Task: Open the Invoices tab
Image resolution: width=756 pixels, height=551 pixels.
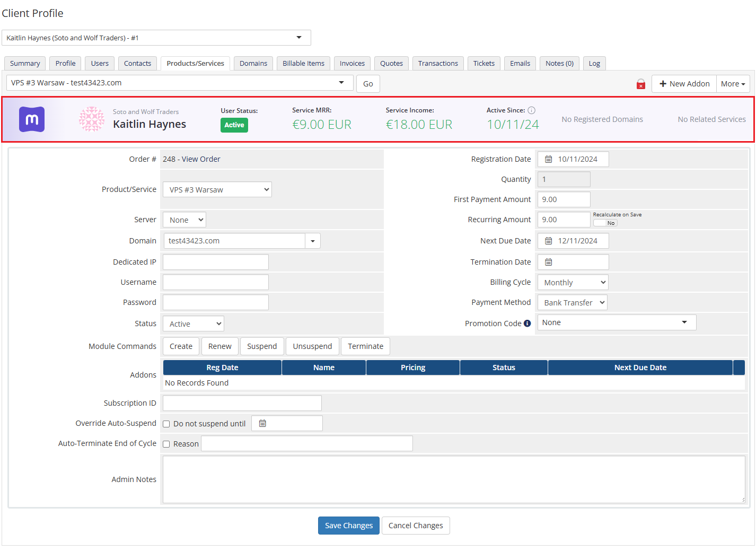Action: (353, 63)
